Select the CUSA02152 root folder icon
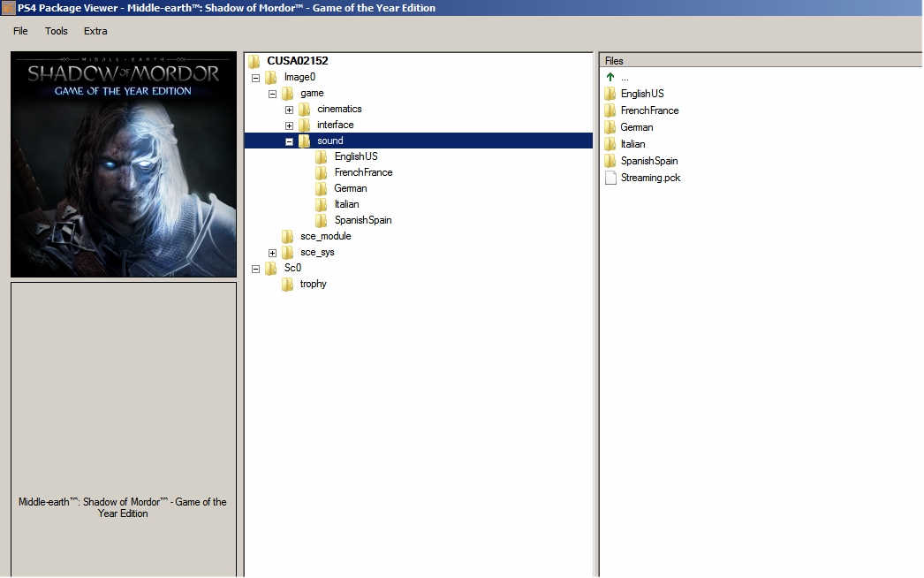The image size is (924, 578). click(254, 61)
